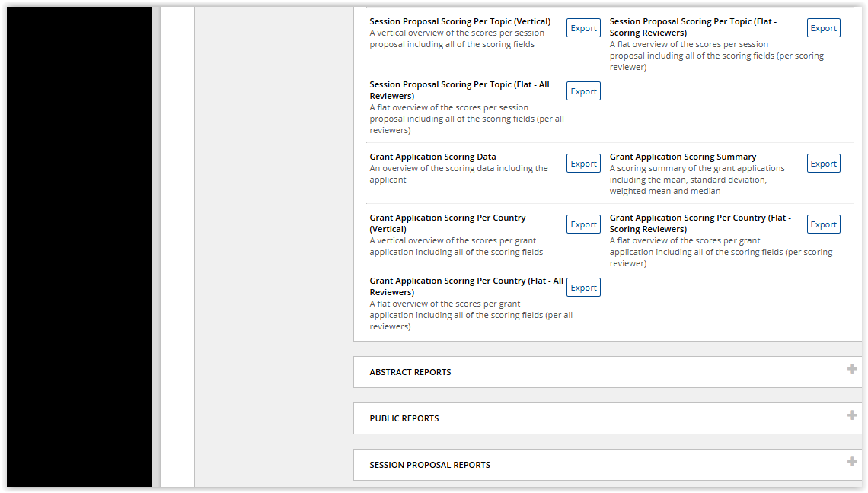This screenshot has width=868, height=493.
Task: Export Session Proposal Scoring Per Topic (Flat - Scoring Reviewers)
Action: click(x=823, y=27)
